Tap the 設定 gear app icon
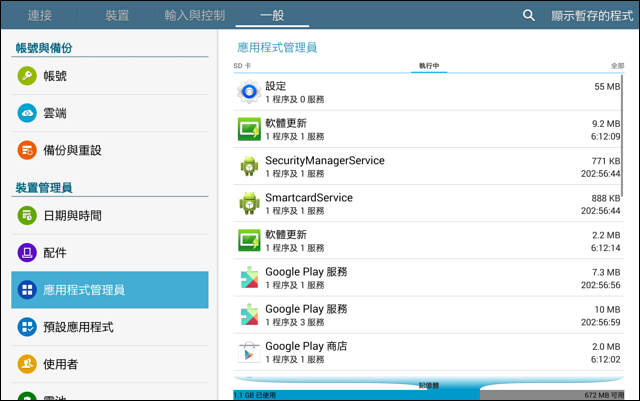Image resolution: width=640 pixels, height=401 pixels. (x=249, y=92)
